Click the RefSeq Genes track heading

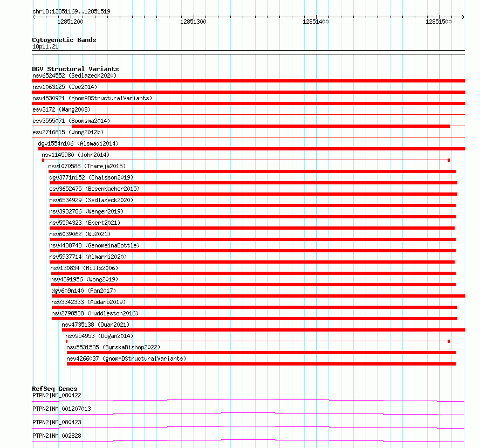(54, 389)
